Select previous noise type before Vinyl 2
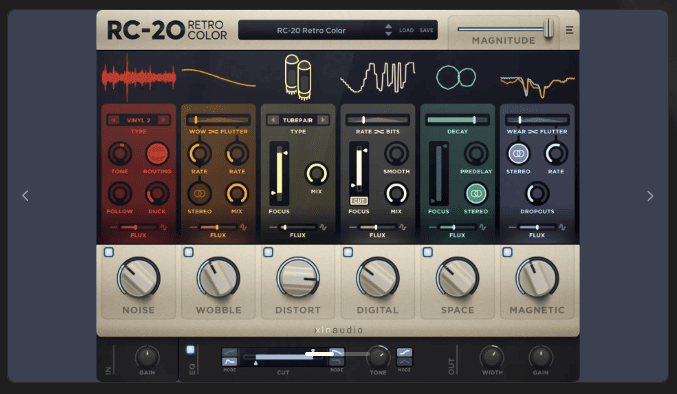The height and width of the screenshot is (394, 677). click(x=114, y=120)
